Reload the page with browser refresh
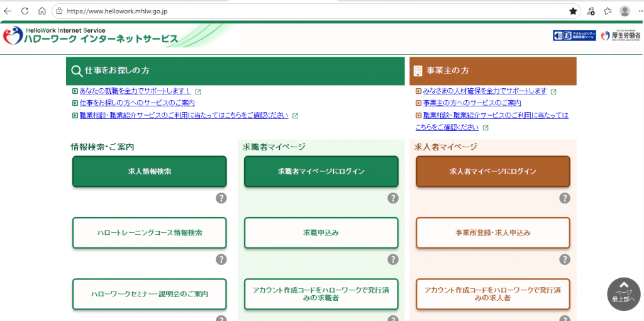Viewport: 644px width, 321px height. (x=25, y=11)
